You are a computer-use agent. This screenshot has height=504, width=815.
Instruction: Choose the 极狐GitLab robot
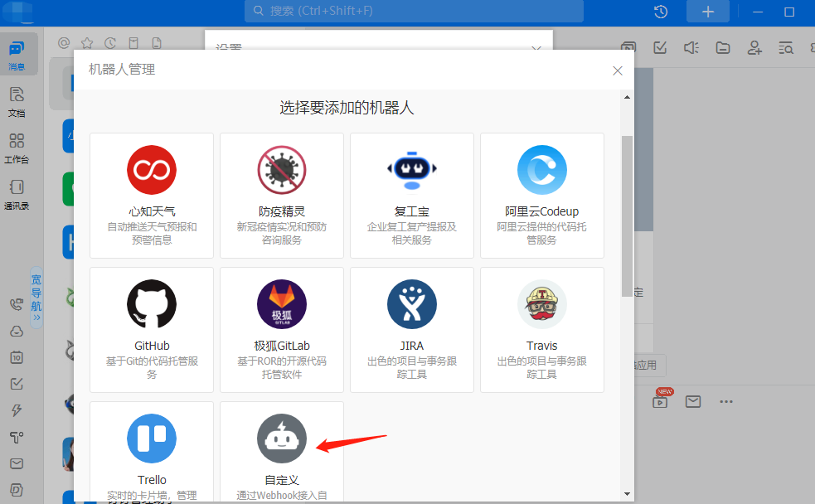coord(281,329)
